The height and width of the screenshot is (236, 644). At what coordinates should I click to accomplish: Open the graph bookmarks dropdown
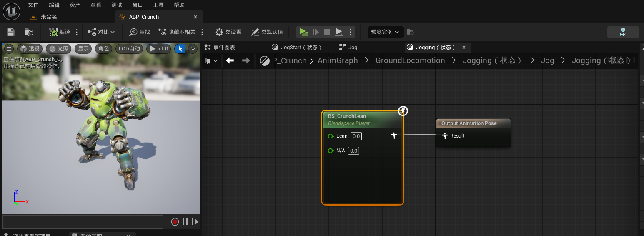tap(211, 61)
